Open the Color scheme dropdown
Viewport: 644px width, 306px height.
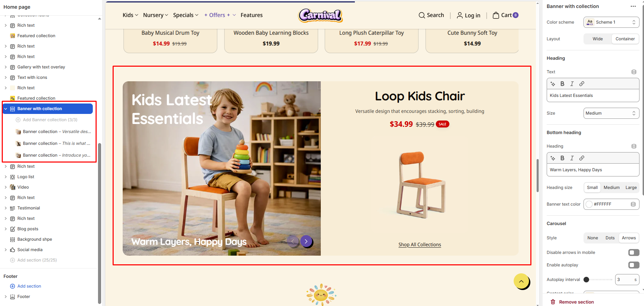point(611,22)
